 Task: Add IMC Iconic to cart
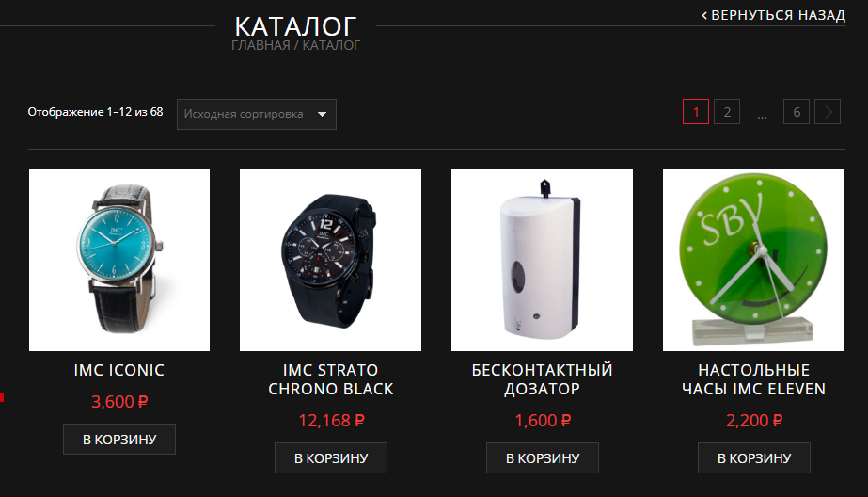(119, 440)
